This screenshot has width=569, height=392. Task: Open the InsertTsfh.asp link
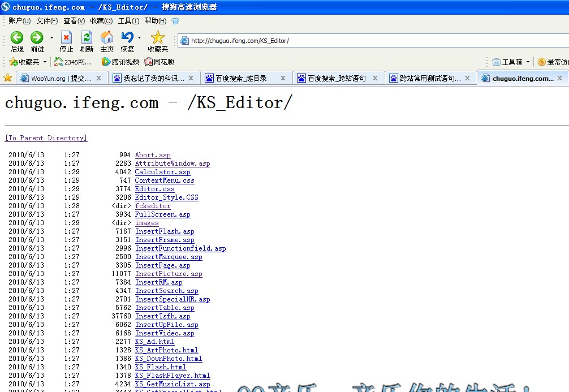pyautogui.click(x=163, y=316)
